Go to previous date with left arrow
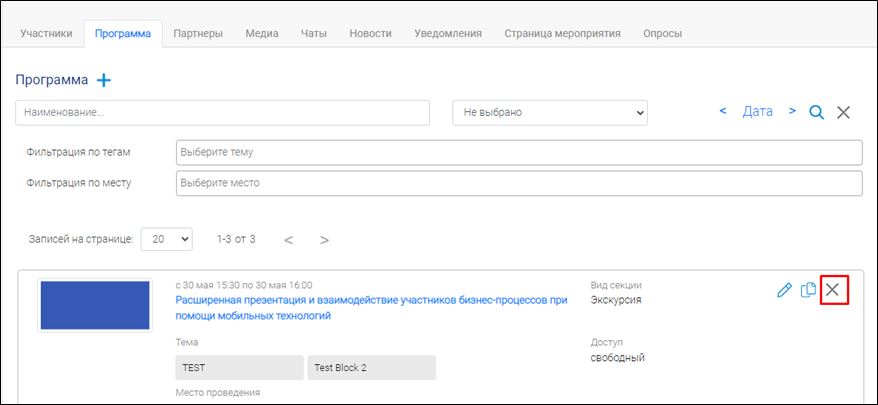This screenshot has width=878, height=405. coord(723,111)
